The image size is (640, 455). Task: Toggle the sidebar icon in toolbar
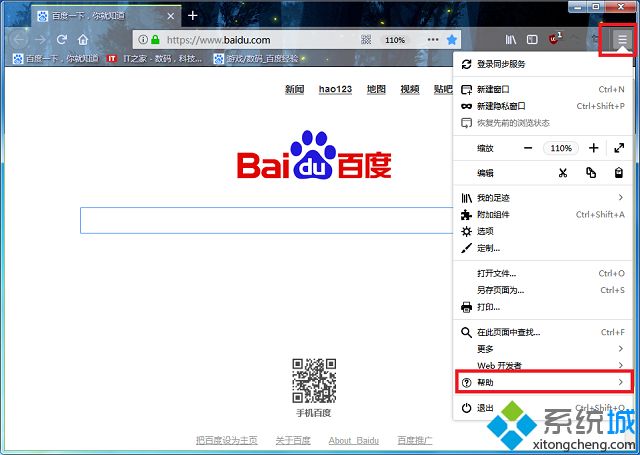point(532,40)
